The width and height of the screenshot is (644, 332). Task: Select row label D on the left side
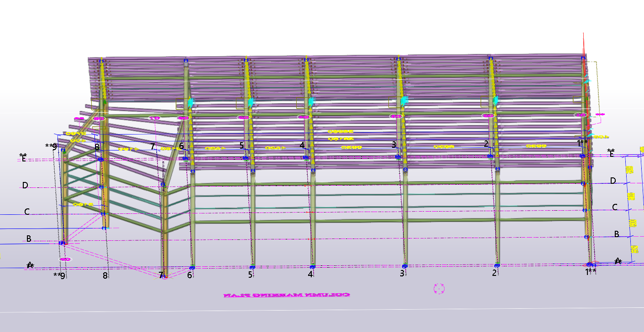coord(26,185)
